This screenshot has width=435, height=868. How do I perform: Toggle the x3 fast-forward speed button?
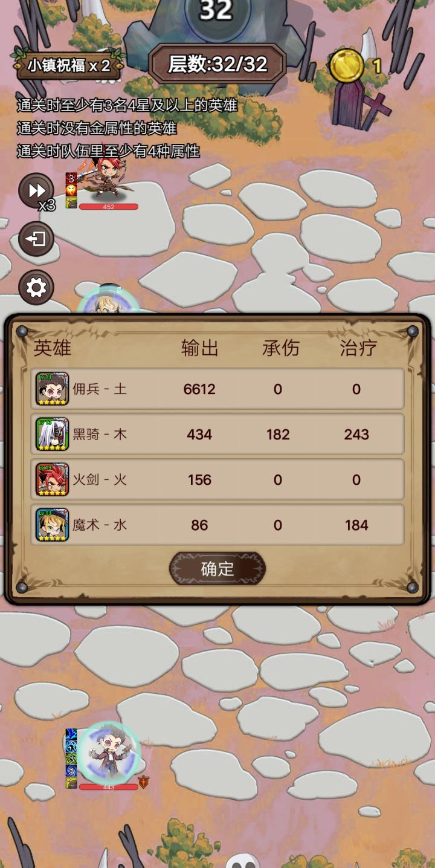[x=36, y=191]
